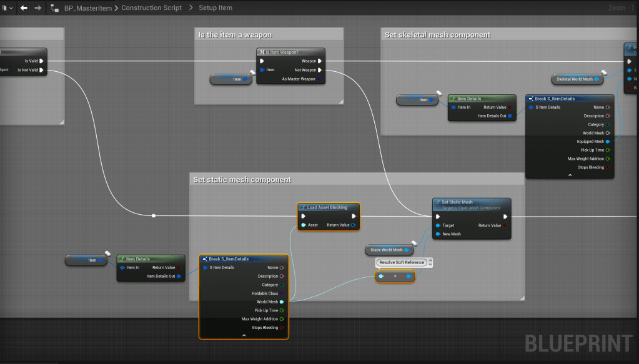The height and width of the screenshot is (364, 639).
Task: Open Construction Script breadcrumb item
Action: coord(152,8)
